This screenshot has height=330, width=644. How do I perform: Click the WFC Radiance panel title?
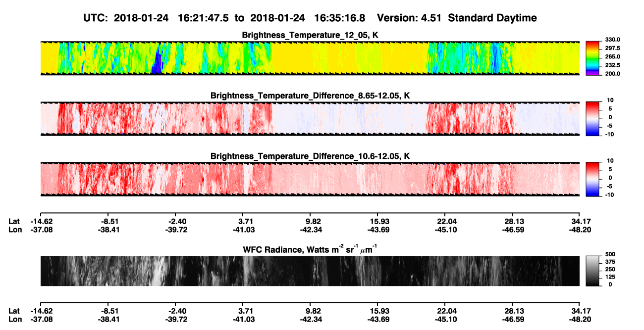click(x=310, y=249)
